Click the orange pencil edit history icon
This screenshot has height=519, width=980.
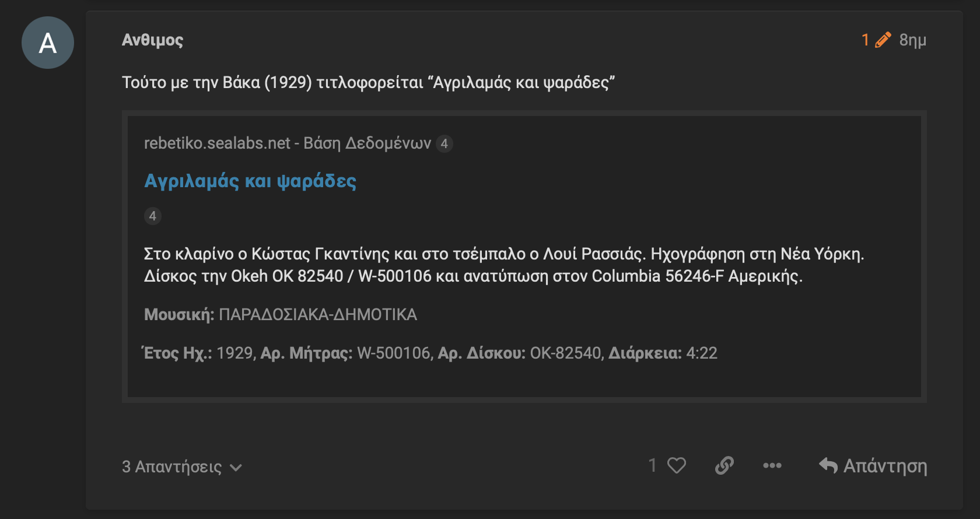click(883, 40)
